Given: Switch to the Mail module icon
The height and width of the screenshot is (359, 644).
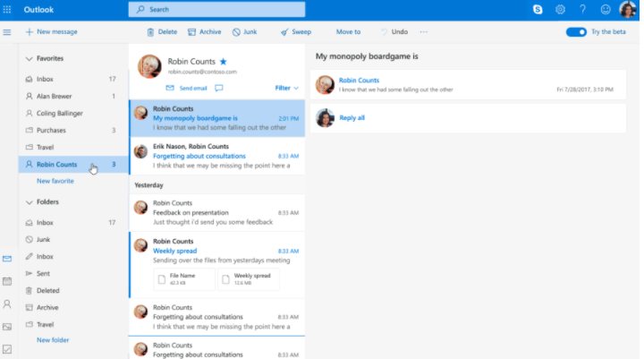Looking at the screenshot, I should [x=7, y=259].
